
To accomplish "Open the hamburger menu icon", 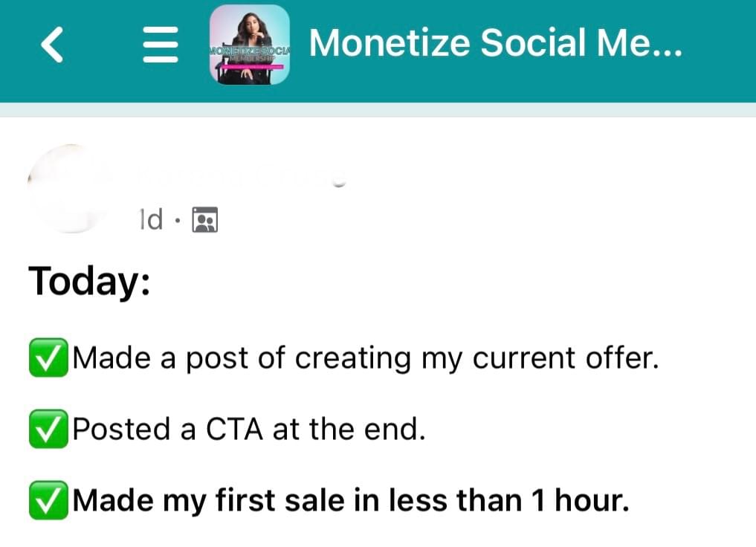I will 161,45.
